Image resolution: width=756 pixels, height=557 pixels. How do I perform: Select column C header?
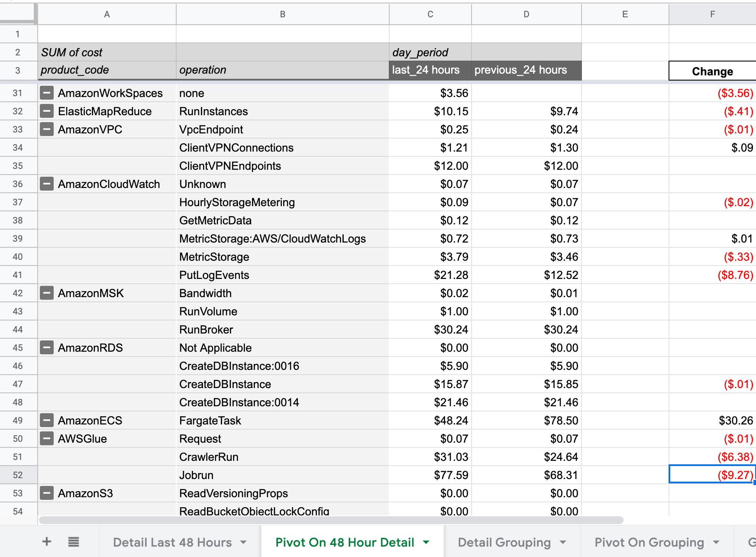point(430,14)
